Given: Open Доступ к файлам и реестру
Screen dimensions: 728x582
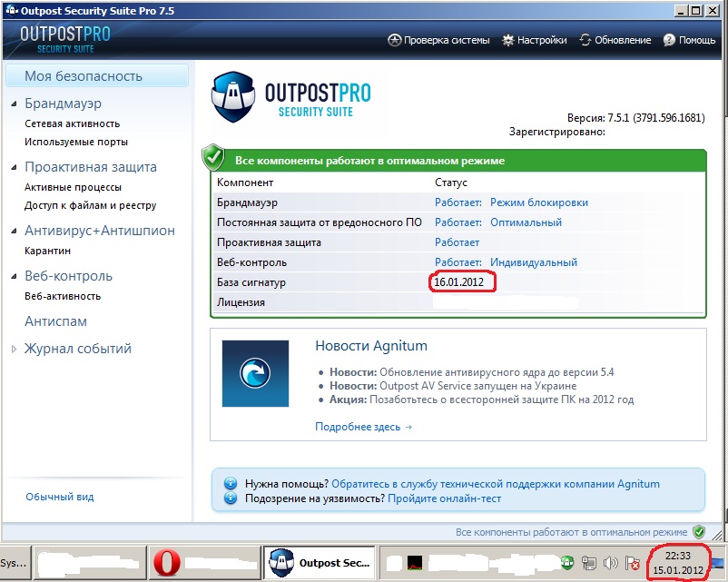Looking at the screenshot, I should pos(91,205).
